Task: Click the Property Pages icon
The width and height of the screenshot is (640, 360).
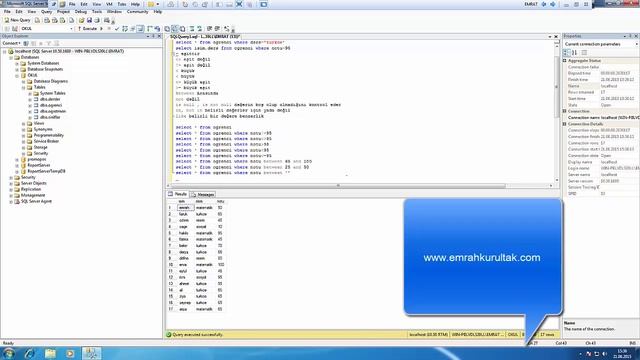Action: pos(584,53)
